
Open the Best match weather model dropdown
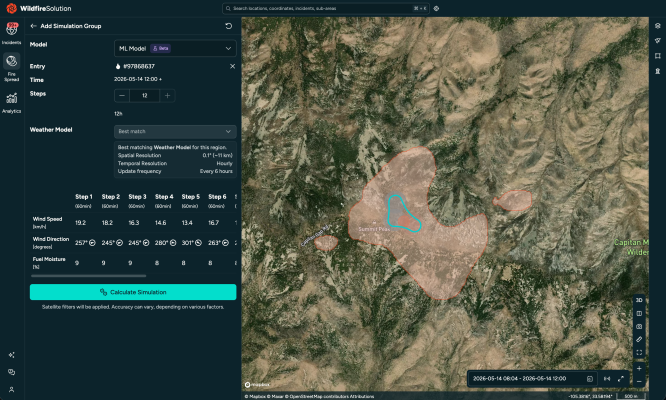(x=175, y=131)
